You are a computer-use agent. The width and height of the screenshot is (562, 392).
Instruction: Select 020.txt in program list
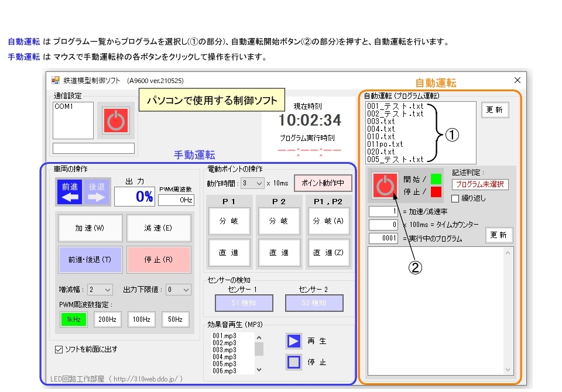click(x=381, y=152)
